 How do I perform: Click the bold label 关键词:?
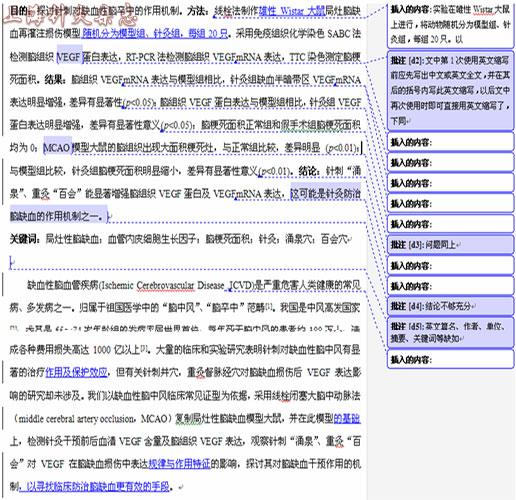point(25,239)
